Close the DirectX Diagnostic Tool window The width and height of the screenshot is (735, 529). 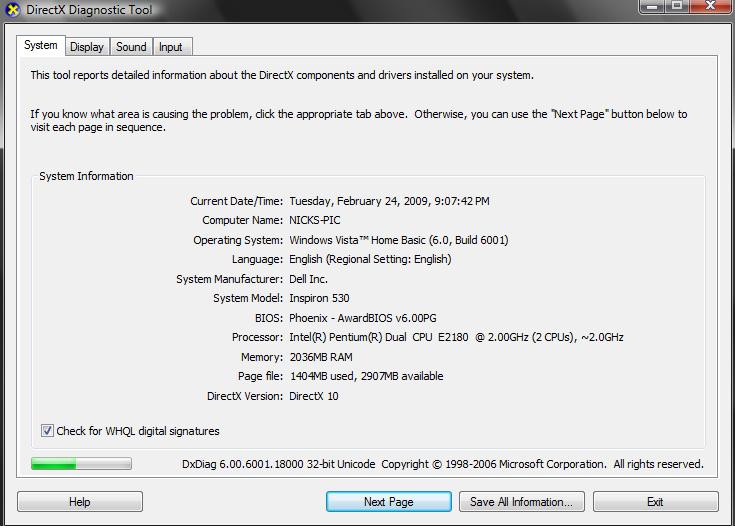[x=711, y=6]
